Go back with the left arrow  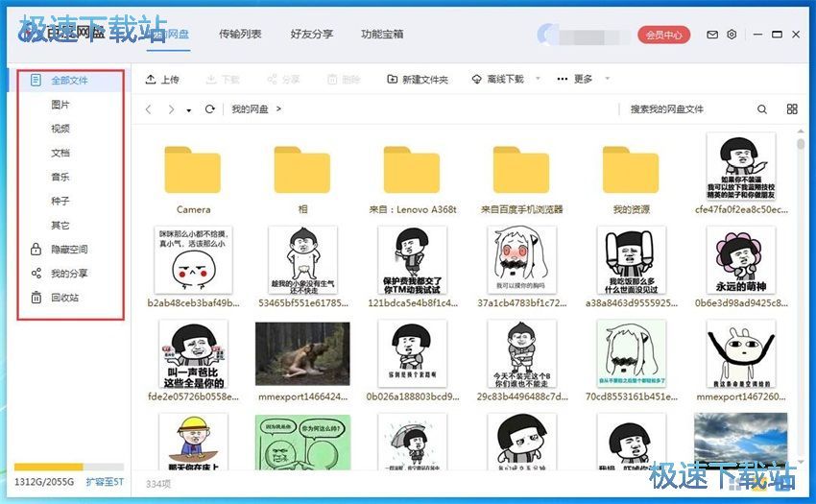click(149, 109)
